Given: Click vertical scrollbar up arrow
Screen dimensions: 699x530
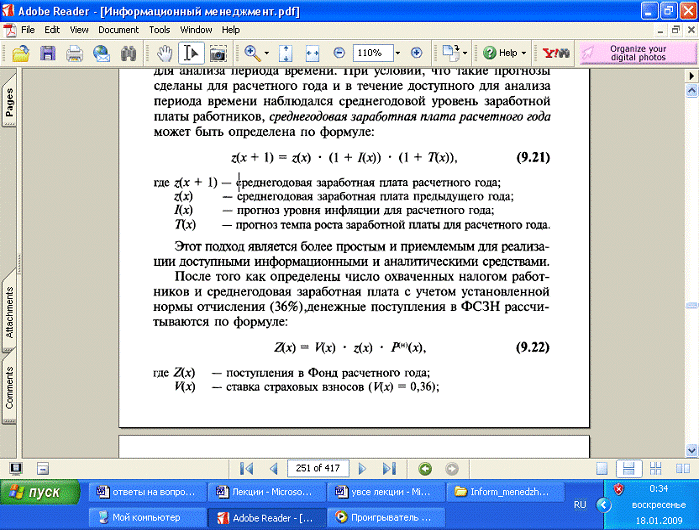Looking at the screenshot, I should [691, 91].
